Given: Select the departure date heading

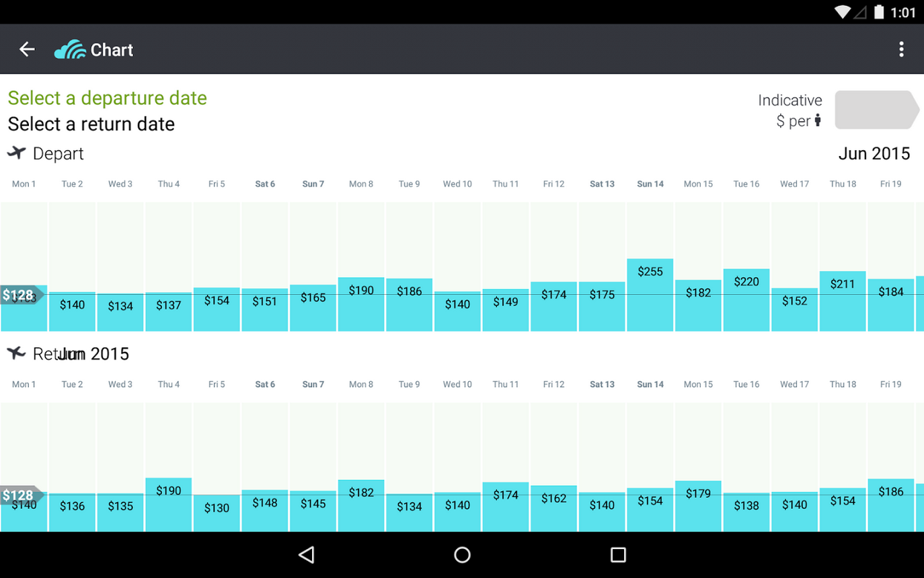Looking at the screenshot, I should click(107, 98).
